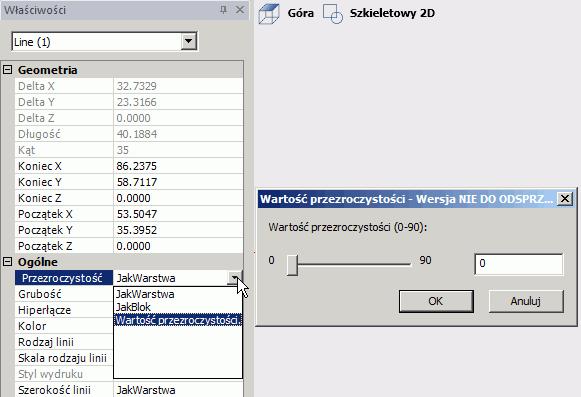
Task: Click the Początek X property label
Action: tap(45, 214)
